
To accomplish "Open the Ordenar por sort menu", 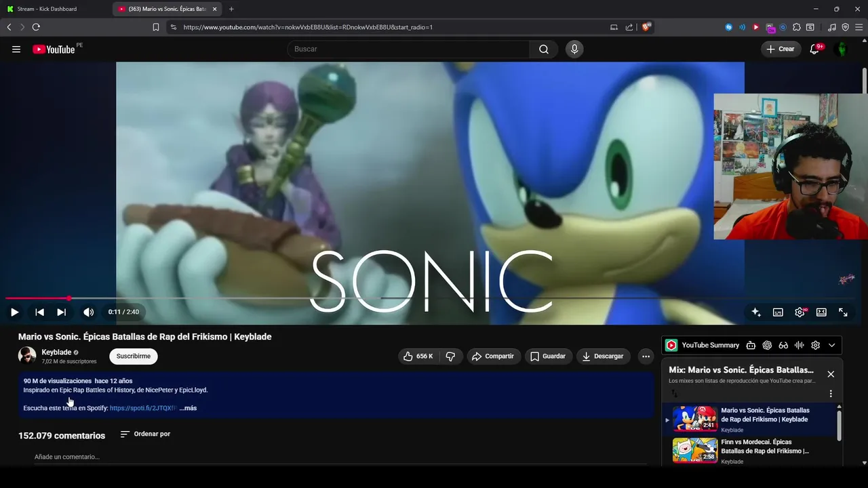I will point(145,434).
